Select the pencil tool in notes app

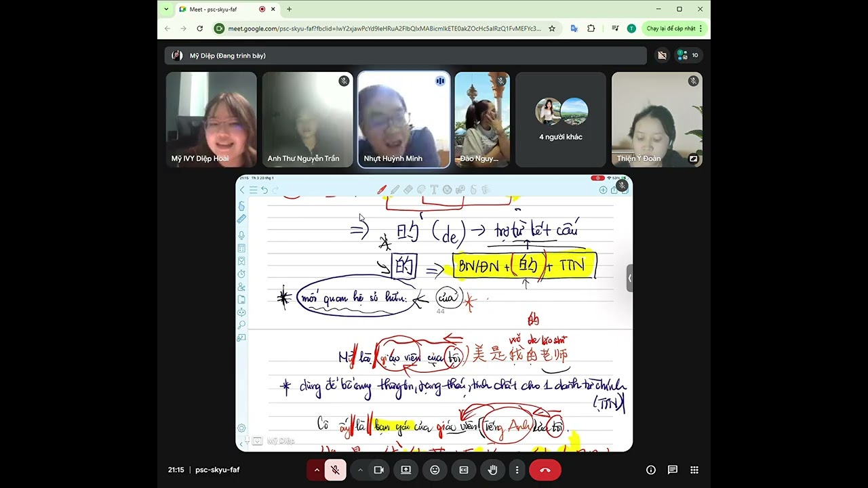[395, 190]
